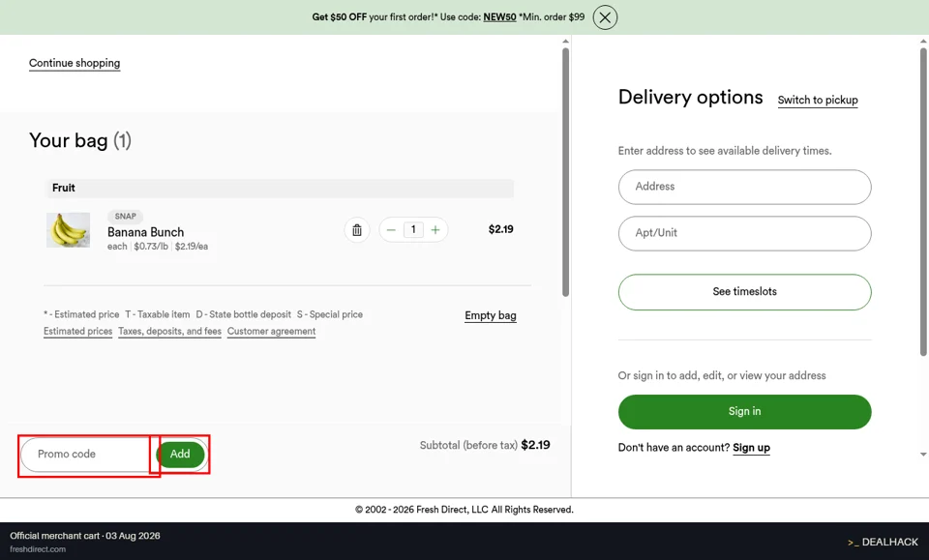Image resolution: width=929 pixels, height=560 pixels.
Task: Click the bag panel scroll-up arrow
Action: 565,41
